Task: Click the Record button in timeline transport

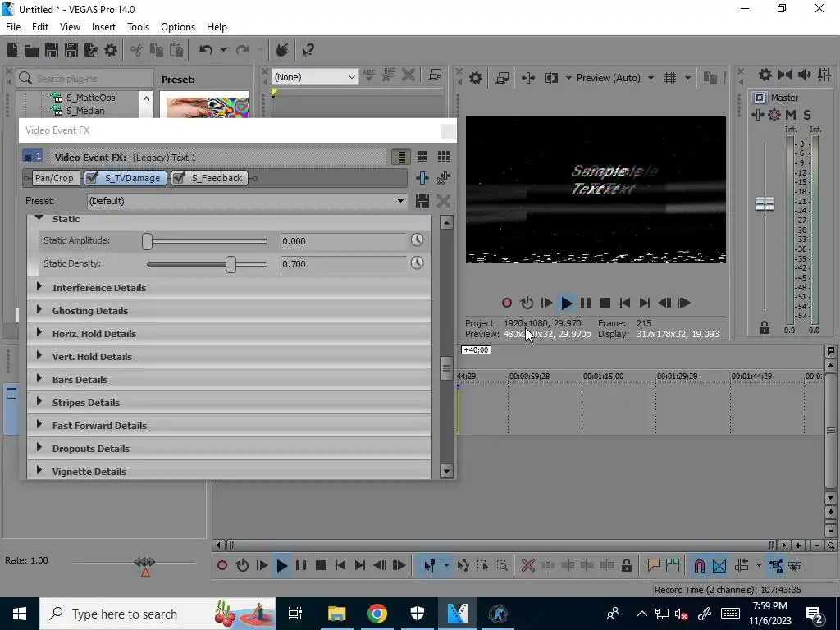Action: click(222, 566)
